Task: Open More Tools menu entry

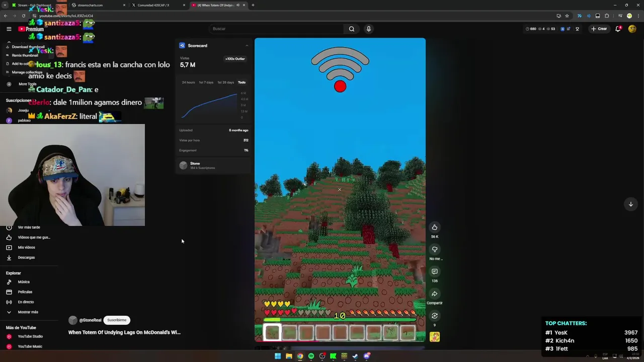Action: click(28, 84)
